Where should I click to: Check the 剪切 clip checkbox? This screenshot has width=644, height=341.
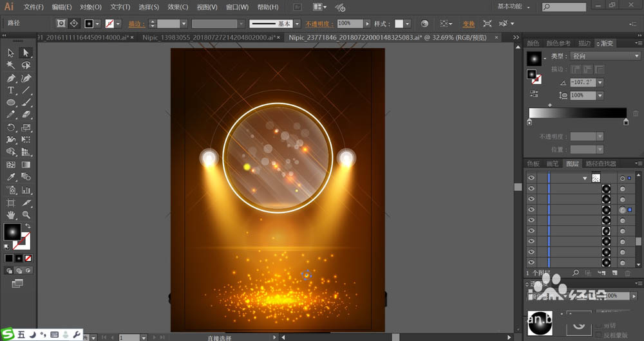[x=598, y=326]
